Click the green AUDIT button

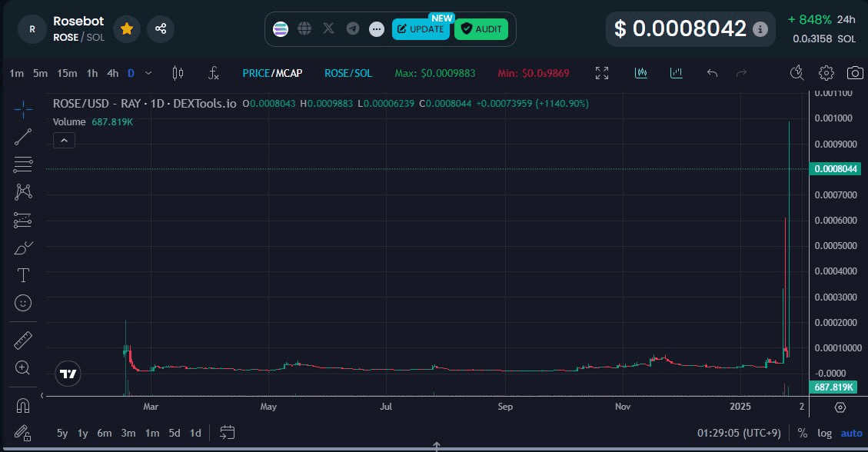click(x=481, y=28)
